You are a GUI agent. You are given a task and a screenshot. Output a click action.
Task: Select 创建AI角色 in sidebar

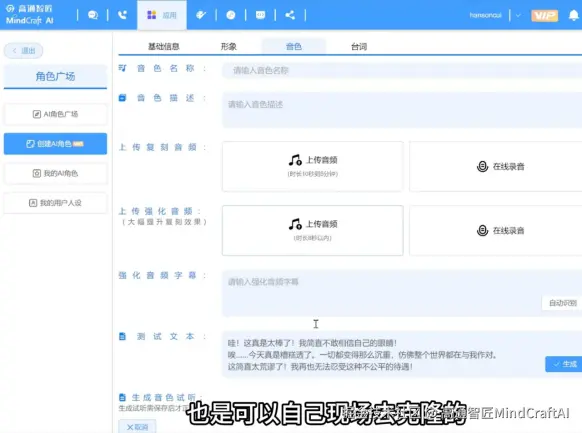55,144
